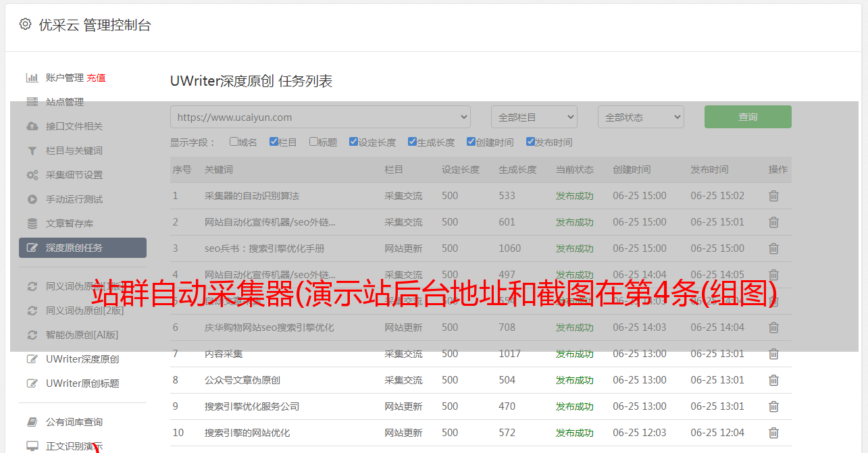This screenshot has width=868, height=453.
Task: Enable the 域名 field checkbox
Action: 234,142
